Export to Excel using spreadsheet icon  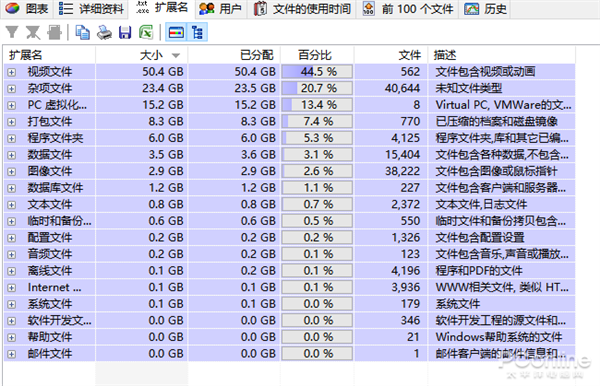point(146,33)
